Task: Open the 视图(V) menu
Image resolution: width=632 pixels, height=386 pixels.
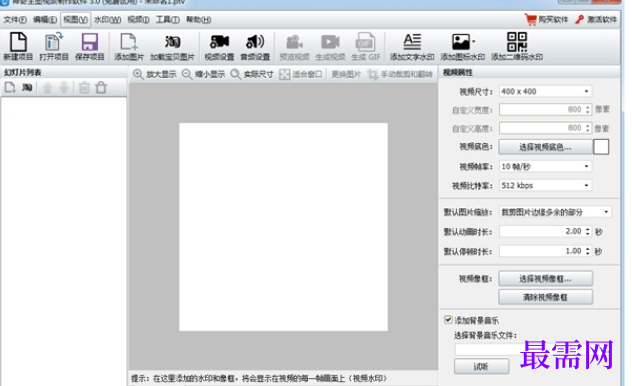Action: (75, 19)
